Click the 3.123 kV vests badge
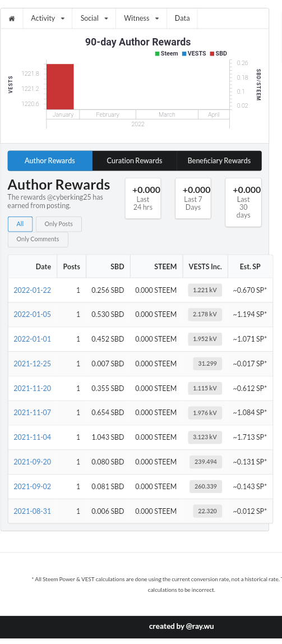The width and height of the screenshot is (282, 644). click(x=205, y=437)
